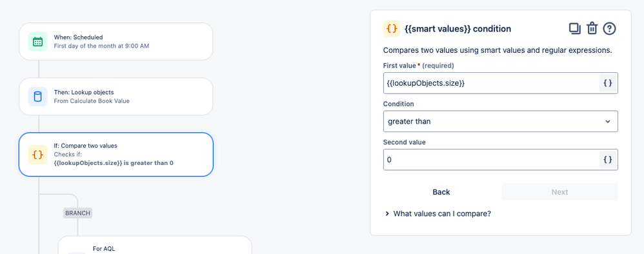
Task: Select the When: Scheduled trigger node
Action: (x=116, y=41)
